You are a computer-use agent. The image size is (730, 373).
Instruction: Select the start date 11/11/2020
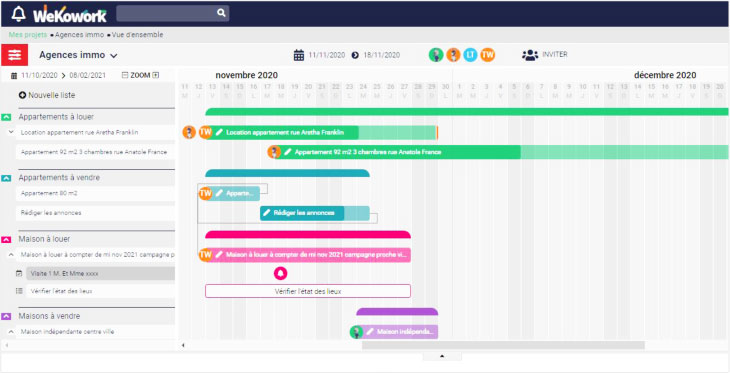[x=327, y=55]
